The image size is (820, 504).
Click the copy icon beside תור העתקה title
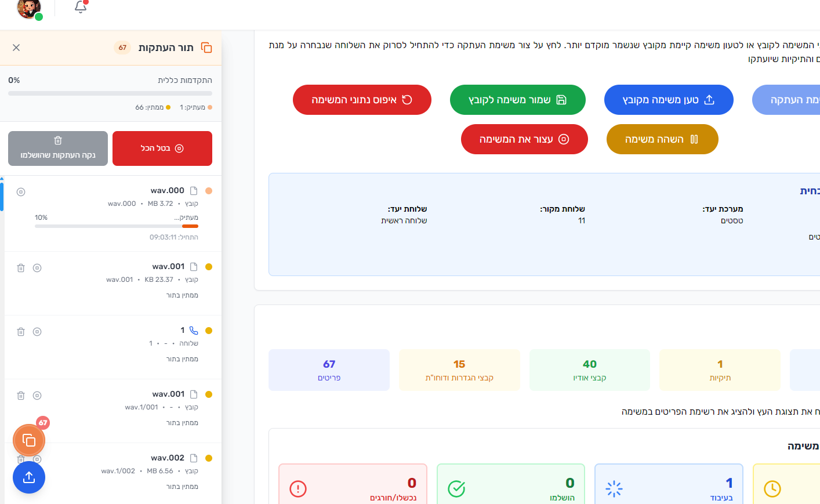pos(206,48)
